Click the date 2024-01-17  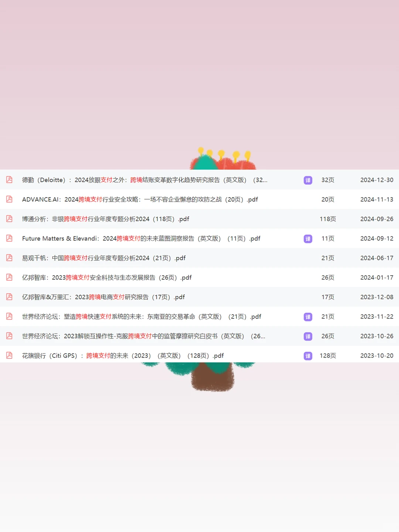tap(377, 277)
